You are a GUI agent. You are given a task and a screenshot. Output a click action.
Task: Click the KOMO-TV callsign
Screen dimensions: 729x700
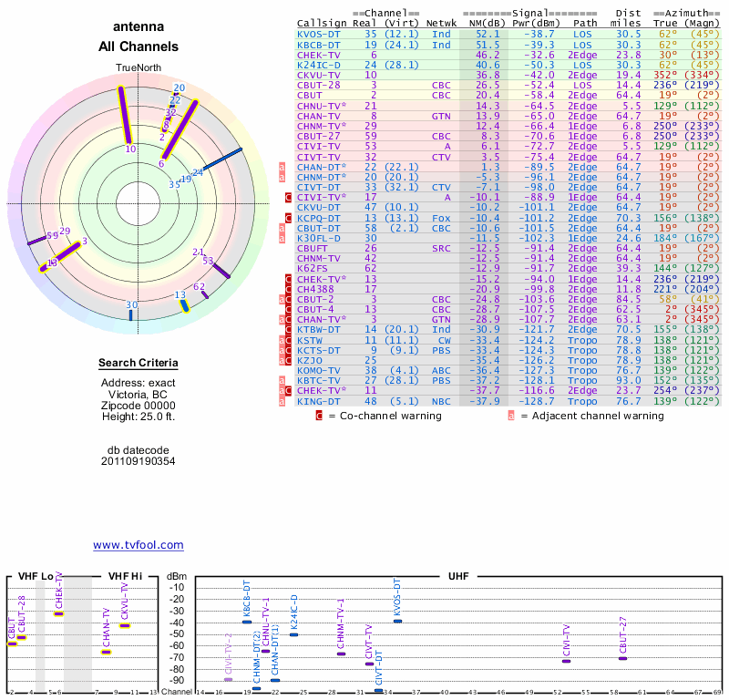coord(319,371)
